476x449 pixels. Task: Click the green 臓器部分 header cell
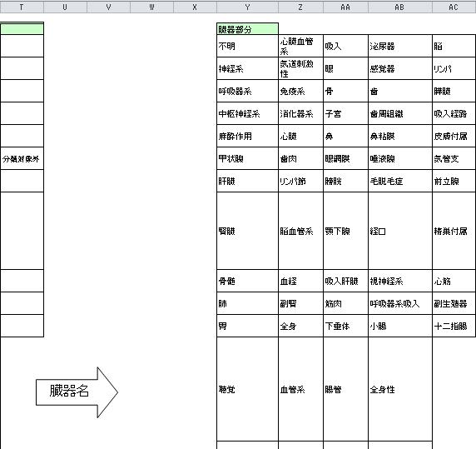point(247,29)
